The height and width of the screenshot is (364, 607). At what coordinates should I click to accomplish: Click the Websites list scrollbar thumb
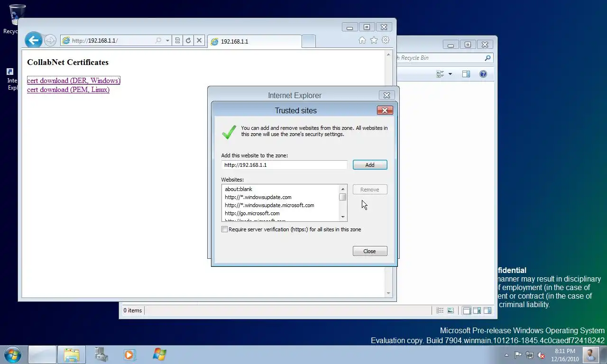(343, 197)
